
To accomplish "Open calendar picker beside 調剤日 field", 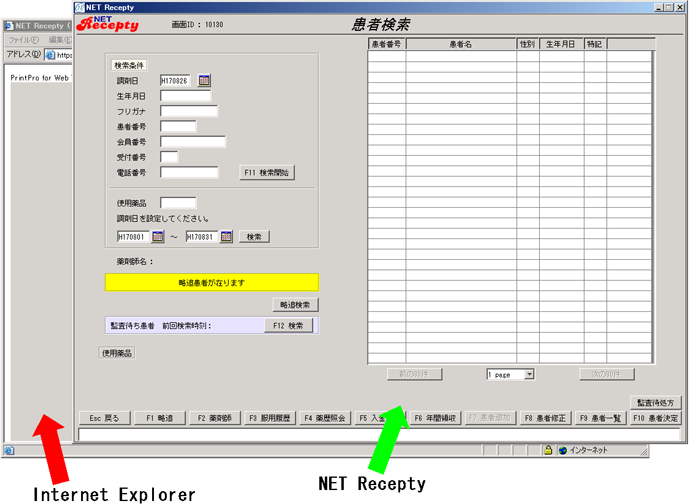I will 204,80.
